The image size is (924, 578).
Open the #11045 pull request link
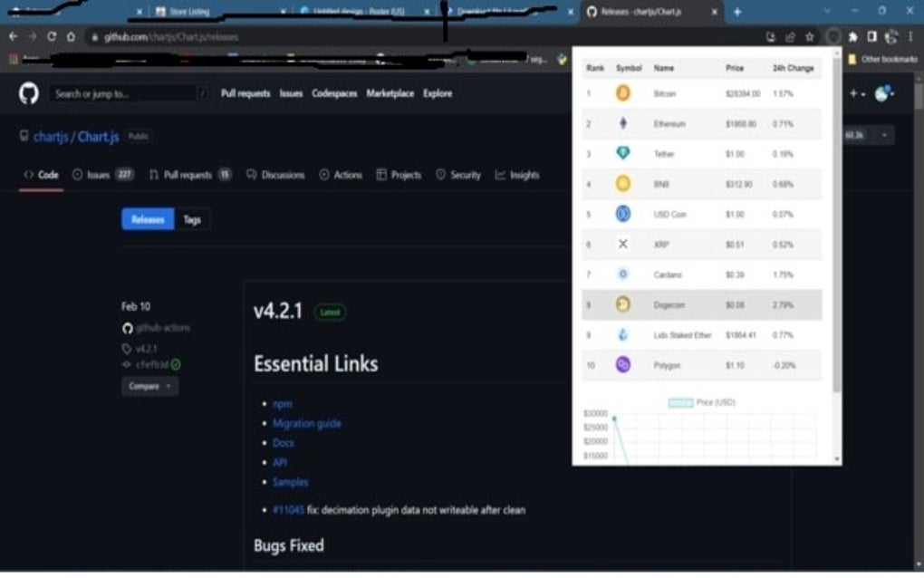tap(288, 510)
